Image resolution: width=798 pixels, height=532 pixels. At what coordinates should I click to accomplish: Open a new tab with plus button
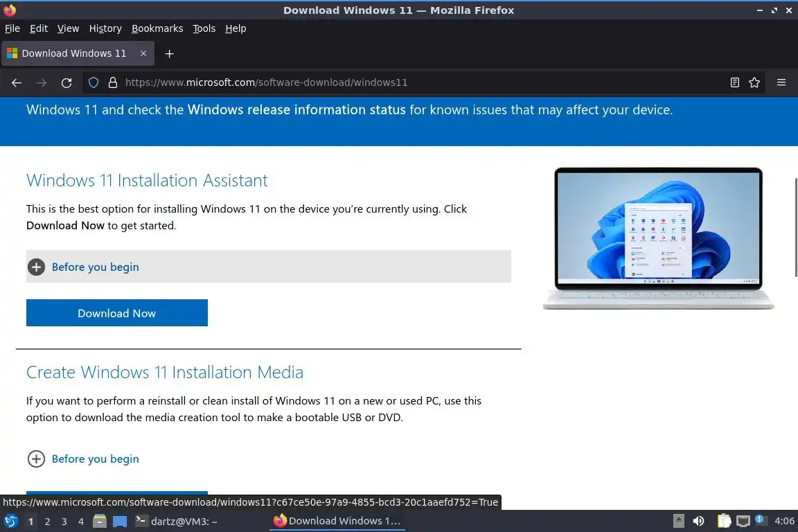click(x=170, y=53)
